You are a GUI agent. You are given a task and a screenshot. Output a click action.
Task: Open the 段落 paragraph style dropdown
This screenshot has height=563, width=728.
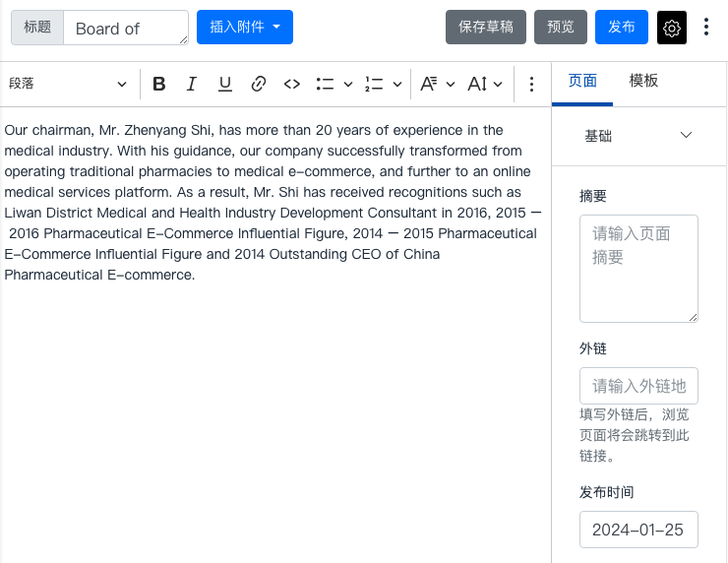coord(68,85)
